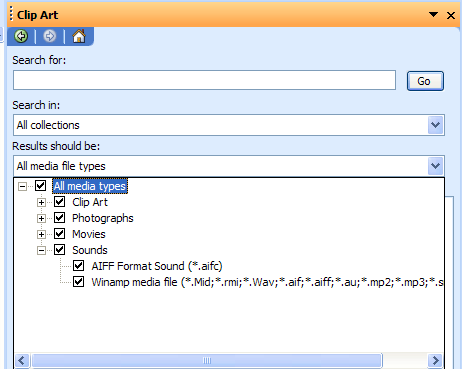Image resolution: width=462 pixels, height=369 pixels.
Task: Click the horizontal scrollbar left arrow
Action: tap(22, 360)
